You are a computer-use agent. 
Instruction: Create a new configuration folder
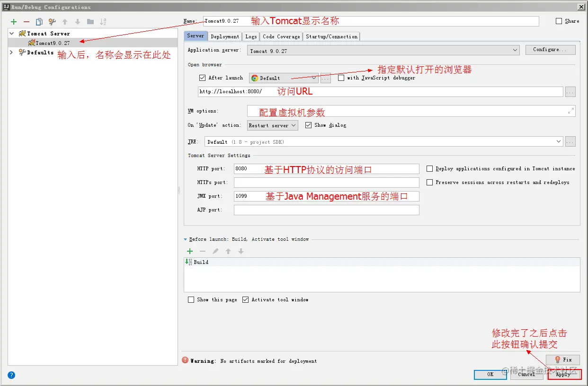pyautogui.click(x=90, y=21)
